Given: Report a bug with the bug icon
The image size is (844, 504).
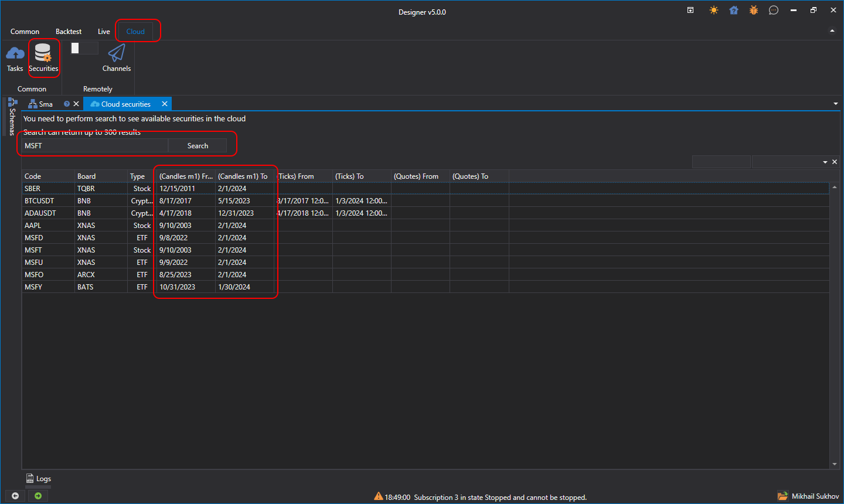Looking at the screenshot, I should click(754, 10).
